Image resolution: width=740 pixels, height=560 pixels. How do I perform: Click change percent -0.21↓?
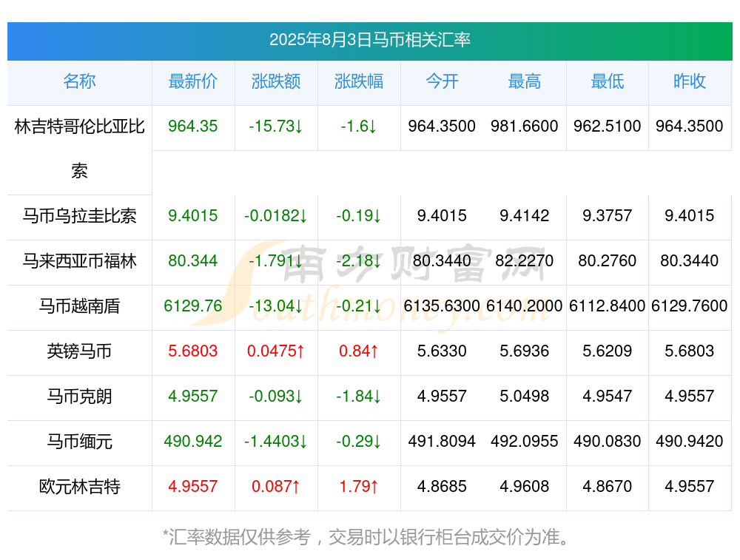tap(359, 306)
